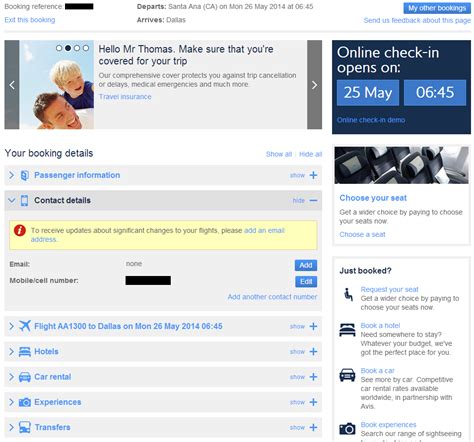This screenshot has height=442, width=474.
Task: Expand the Passenger information section
Action: tap(313, 175)
